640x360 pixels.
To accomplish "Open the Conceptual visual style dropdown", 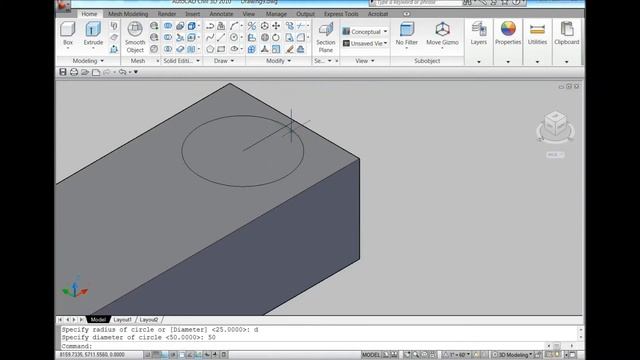I will [365, 31].
